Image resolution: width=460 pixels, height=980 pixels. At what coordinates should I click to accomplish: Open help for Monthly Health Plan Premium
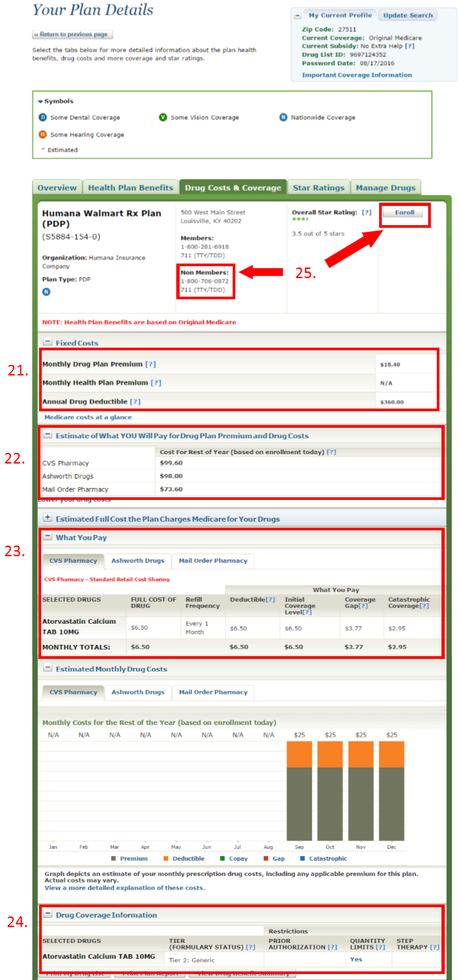click(156, 383)
